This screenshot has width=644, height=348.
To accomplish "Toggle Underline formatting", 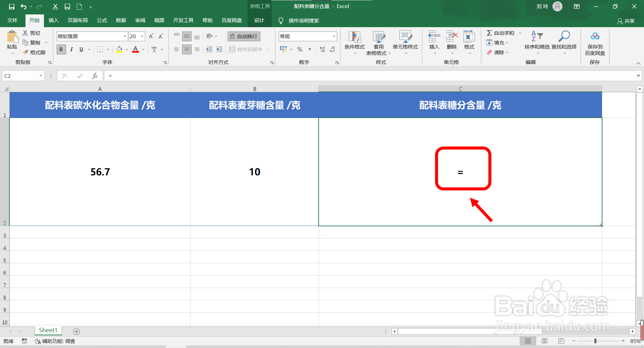I will pyautogui.click(x=81, y=49).
